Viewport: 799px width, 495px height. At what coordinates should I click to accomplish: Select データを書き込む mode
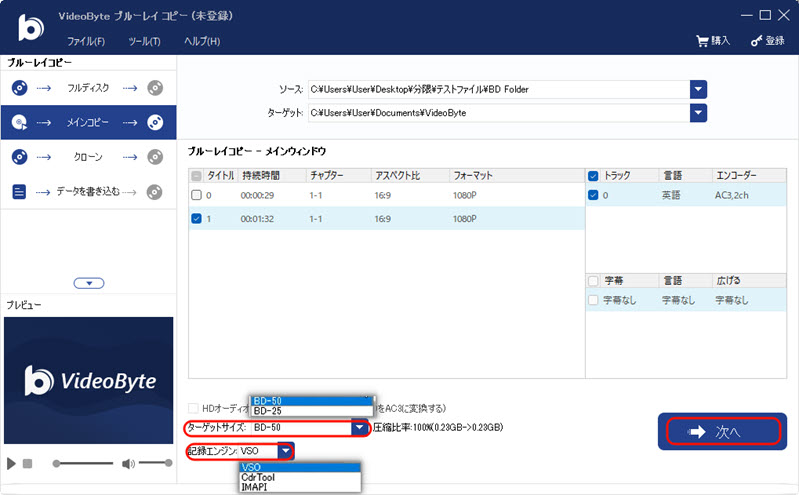[x=88, y=192]
